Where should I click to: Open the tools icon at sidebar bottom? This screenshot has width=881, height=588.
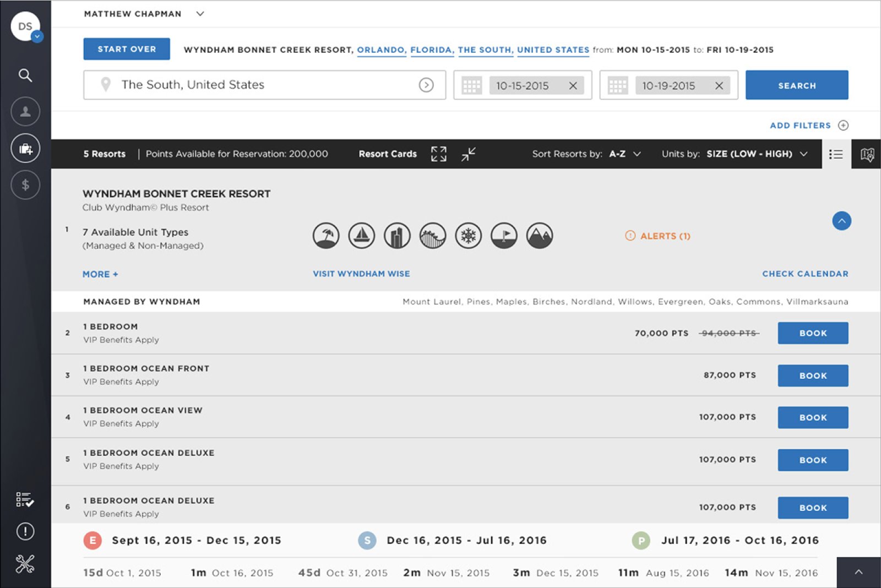(x=25, y=563)
